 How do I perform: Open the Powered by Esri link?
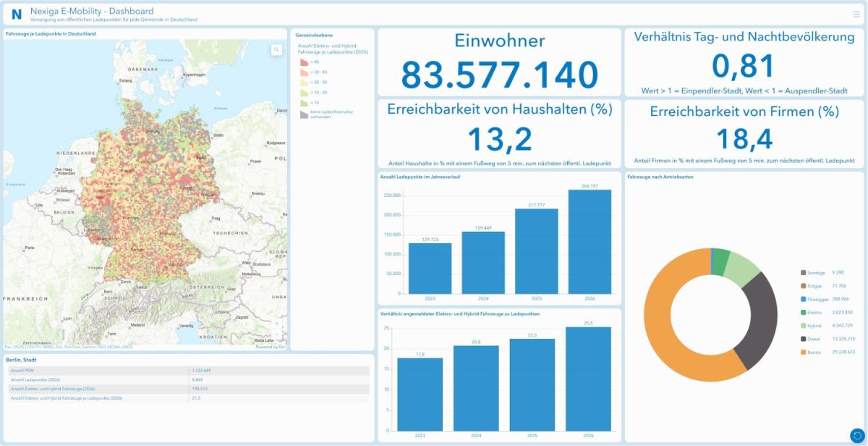(x=271, y=347)
